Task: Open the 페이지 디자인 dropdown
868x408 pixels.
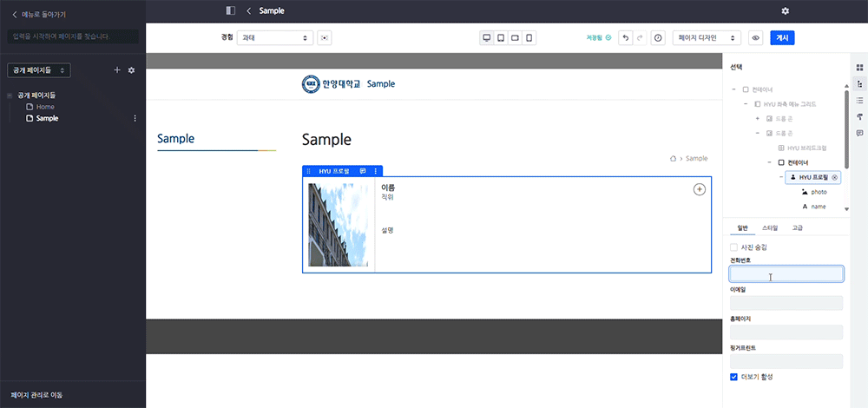Action: coord(707,38)
